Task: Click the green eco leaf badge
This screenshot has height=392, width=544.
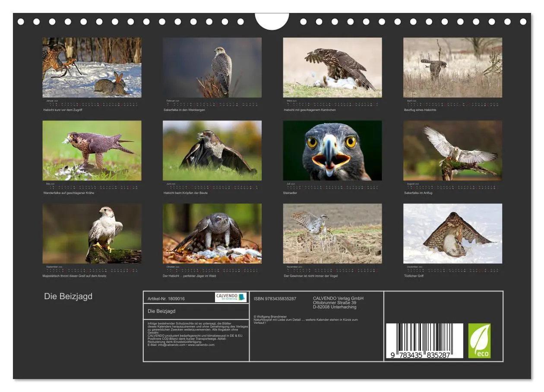Action: [x=480, y=341]
